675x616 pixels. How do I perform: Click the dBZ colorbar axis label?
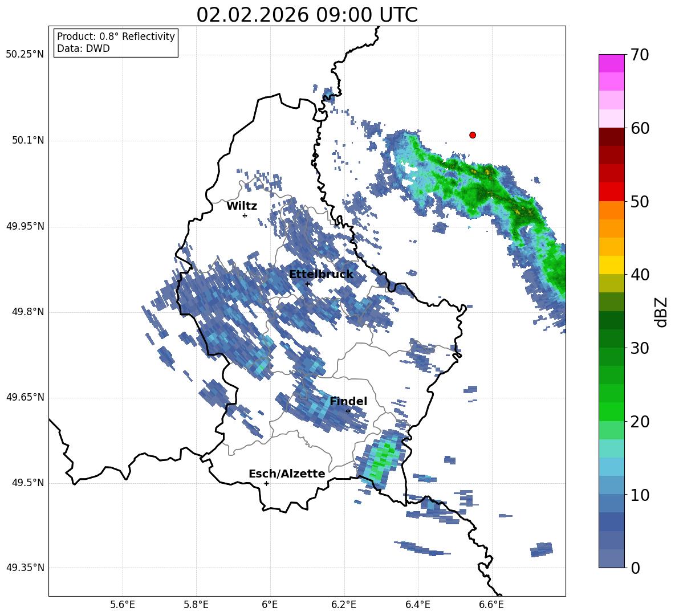(x=660, y=312)
